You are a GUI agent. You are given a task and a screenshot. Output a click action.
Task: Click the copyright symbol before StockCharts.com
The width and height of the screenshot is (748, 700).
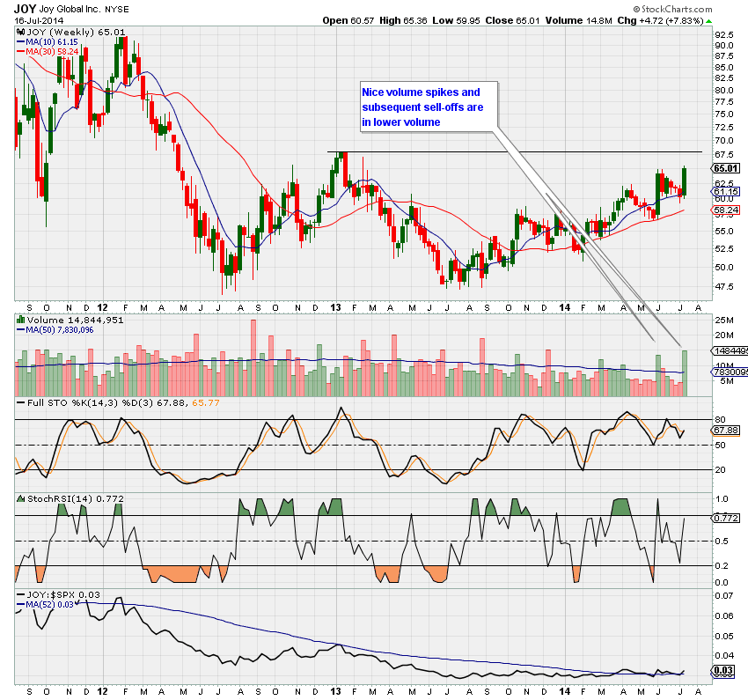coord(636,9)
